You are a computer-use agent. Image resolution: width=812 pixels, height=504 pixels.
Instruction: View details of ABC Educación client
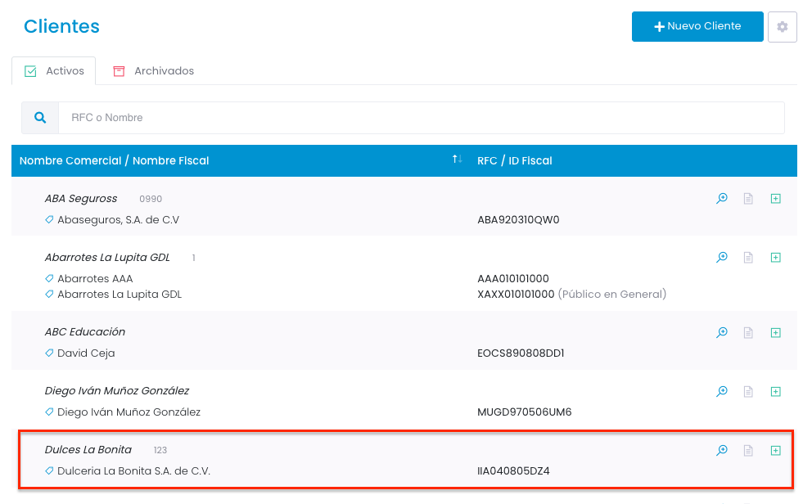pos(722,332)
